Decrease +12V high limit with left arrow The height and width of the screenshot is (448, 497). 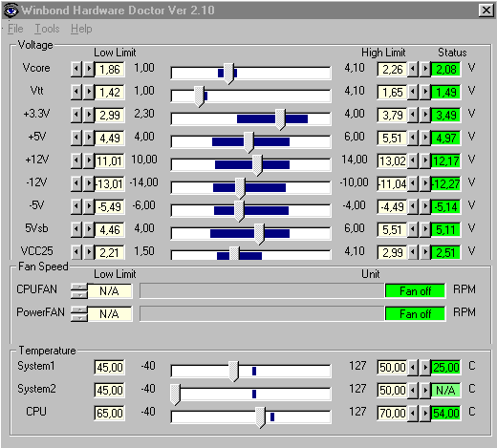(413, 160)
